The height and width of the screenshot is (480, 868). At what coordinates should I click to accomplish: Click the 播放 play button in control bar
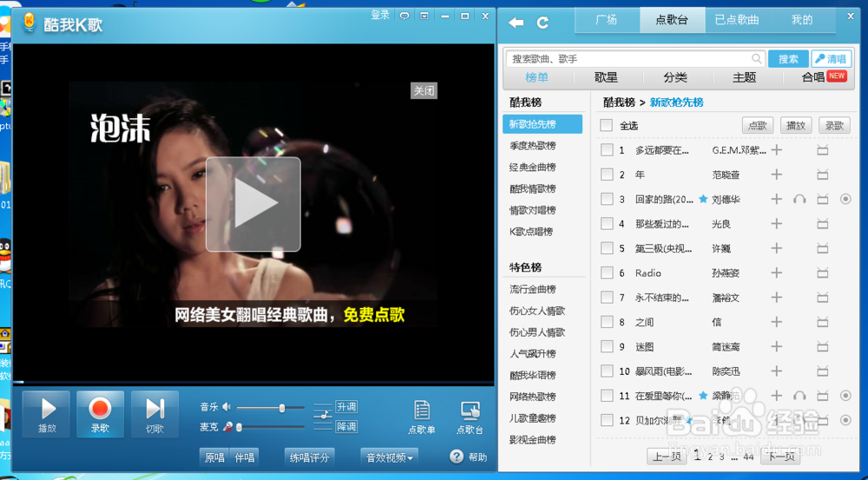point(46,415)
